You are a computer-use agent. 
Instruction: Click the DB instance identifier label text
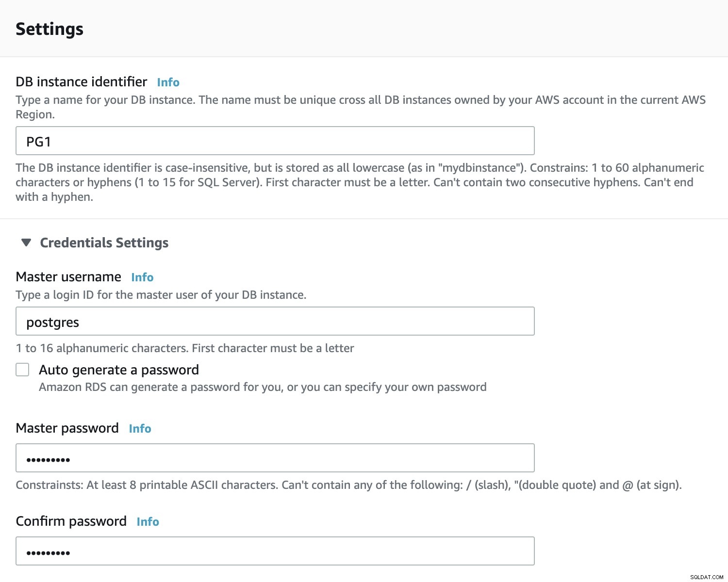[x=82, y=82]
